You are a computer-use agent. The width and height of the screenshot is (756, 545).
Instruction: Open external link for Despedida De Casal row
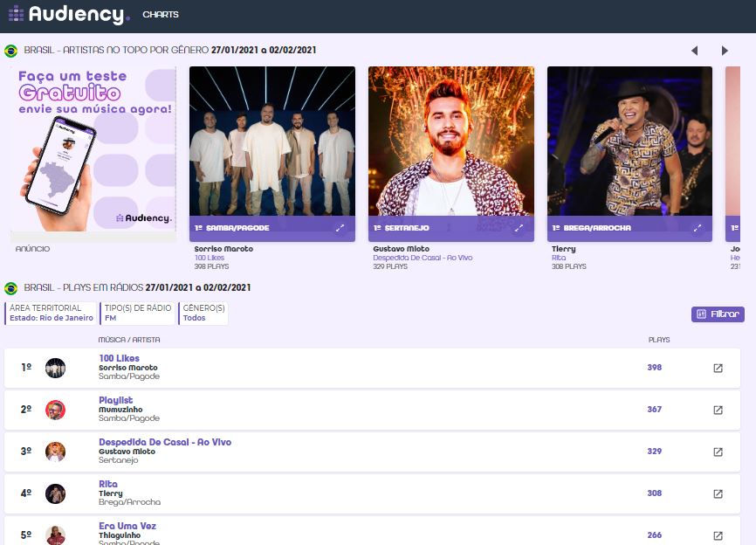[718, 452]
